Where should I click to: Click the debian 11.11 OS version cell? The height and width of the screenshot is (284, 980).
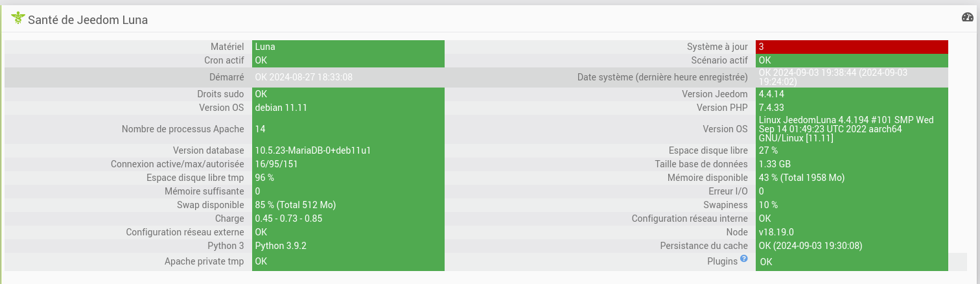point(347,108)
